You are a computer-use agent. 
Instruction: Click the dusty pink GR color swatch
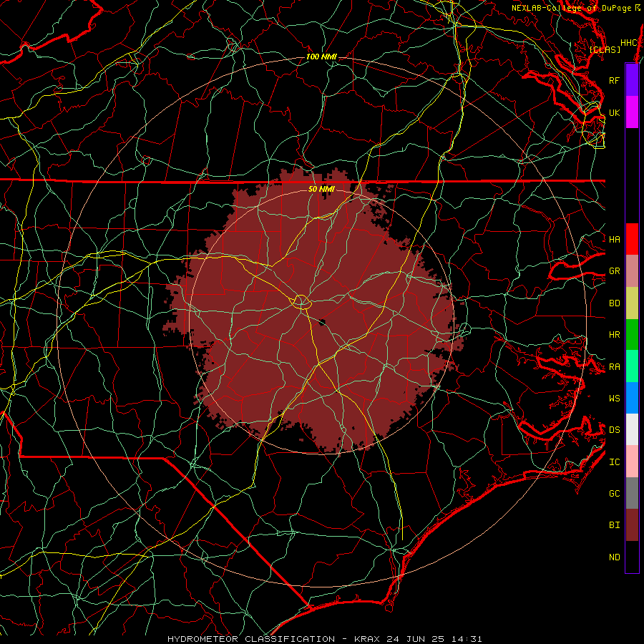632,271
